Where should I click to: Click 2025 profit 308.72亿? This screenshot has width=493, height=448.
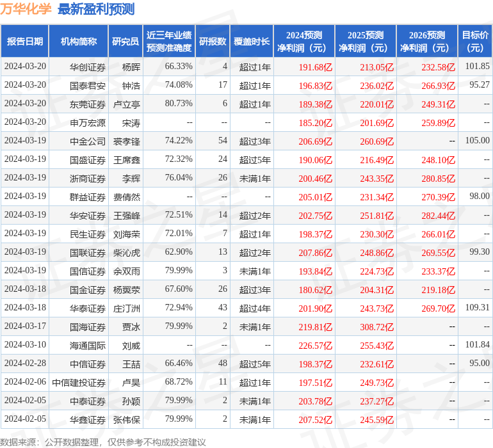point(376,326)
